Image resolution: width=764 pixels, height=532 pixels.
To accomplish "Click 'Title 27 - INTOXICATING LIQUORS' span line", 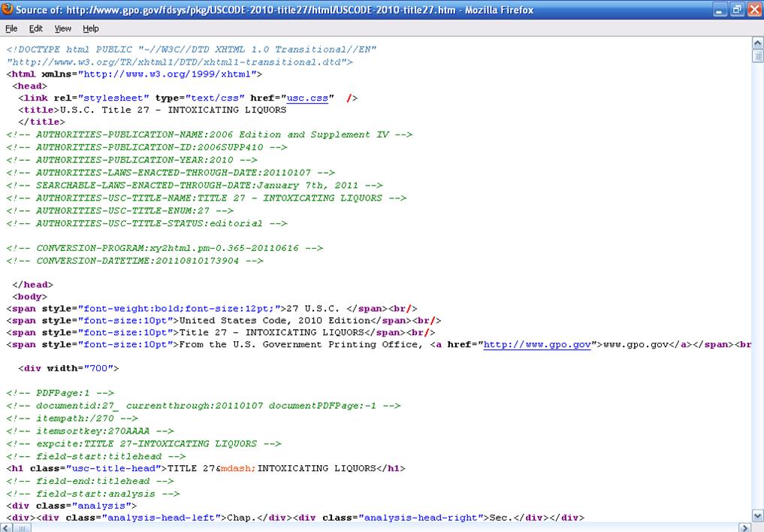I will click(x=221, y=332).
